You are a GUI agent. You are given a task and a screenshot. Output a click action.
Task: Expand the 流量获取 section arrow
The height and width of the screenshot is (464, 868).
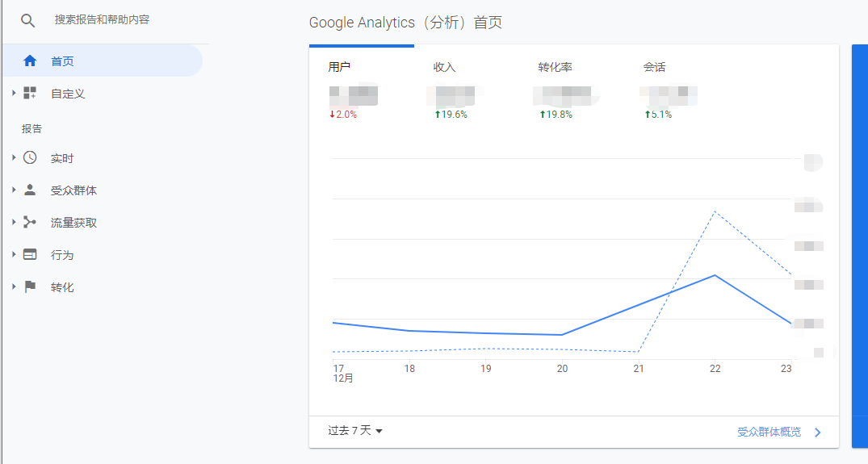[x=14, y=222]
